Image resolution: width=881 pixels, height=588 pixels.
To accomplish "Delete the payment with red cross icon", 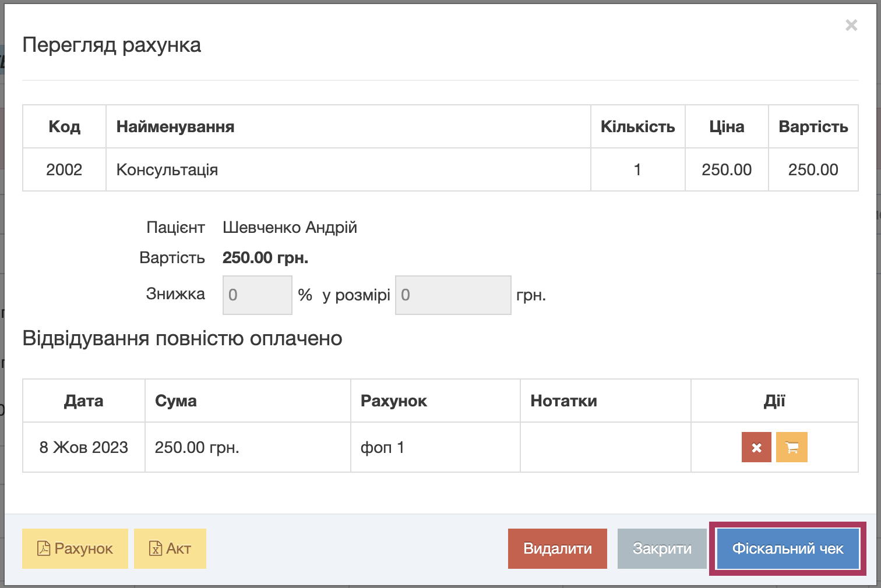I will click(756, 447).
